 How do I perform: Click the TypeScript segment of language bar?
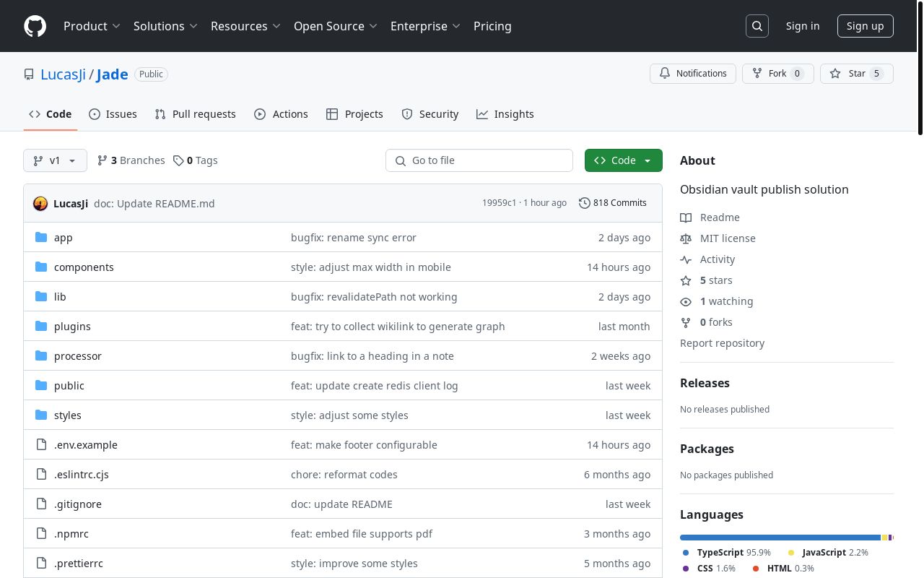click(x=780, y=538)
